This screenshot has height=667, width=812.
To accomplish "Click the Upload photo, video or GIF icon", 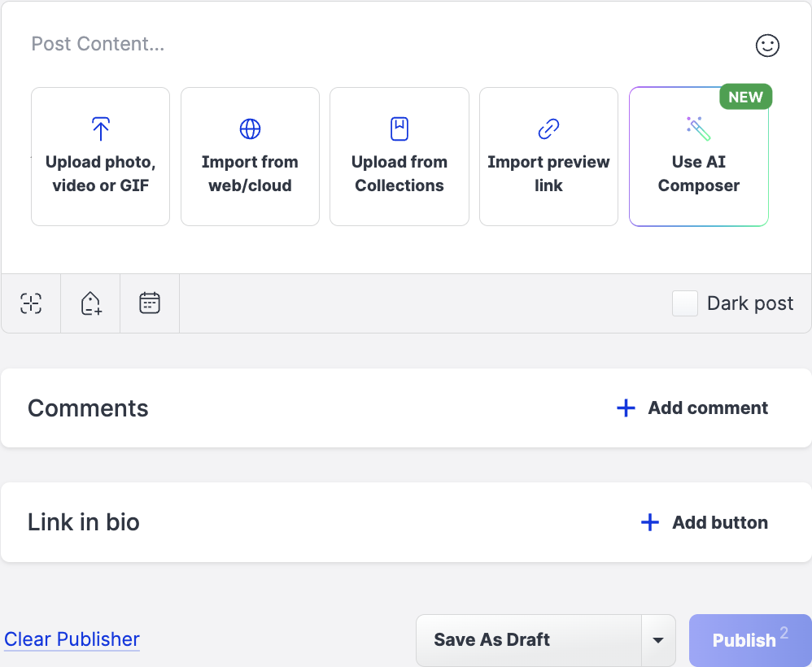I will [x=100, y=128].
